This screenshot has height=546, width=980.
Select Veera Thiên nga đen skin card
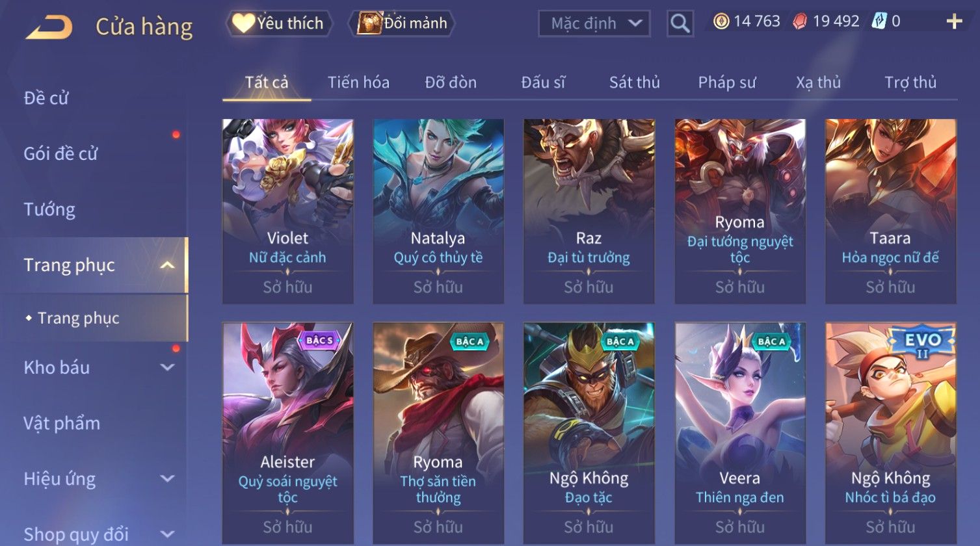[739, 433]
